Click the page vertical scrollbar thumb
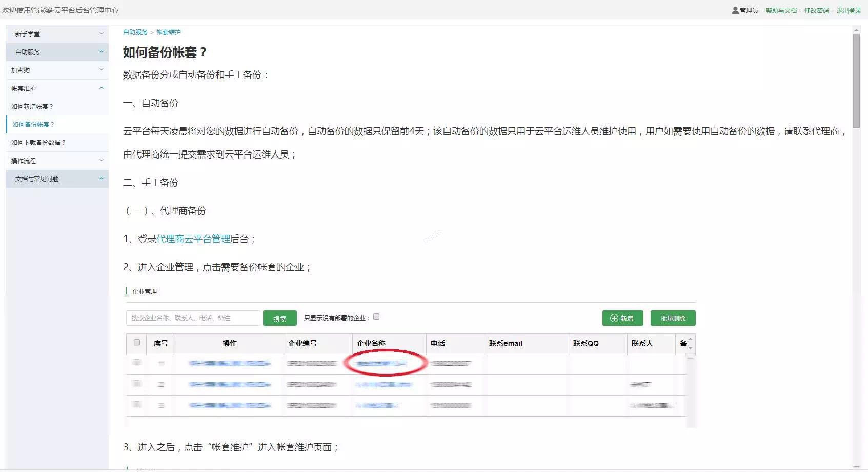 [x=856, y=81]
